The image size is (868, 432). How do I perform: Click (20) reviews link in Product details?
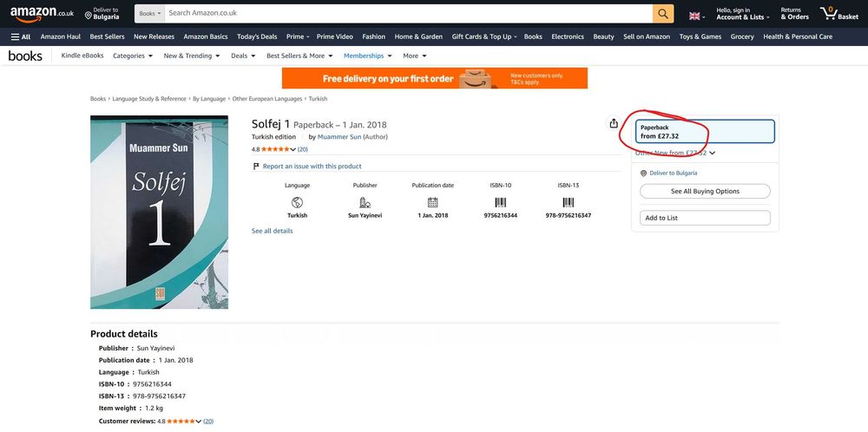208,421
